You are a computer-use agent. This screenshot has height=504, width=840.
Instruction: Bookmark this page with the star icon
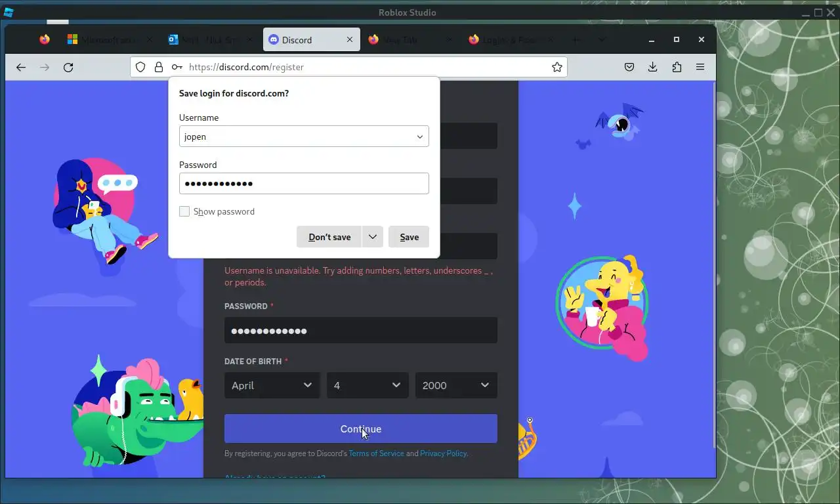[x=557, y=67]
